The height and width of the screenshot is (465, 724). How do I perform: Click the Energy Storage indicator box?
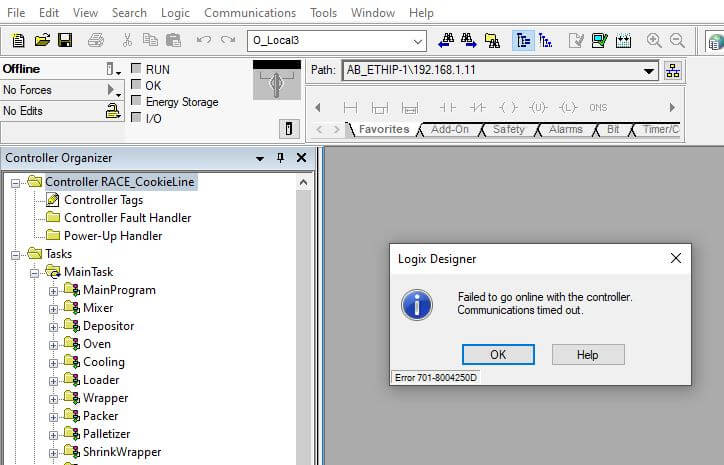tap(136, 101)
